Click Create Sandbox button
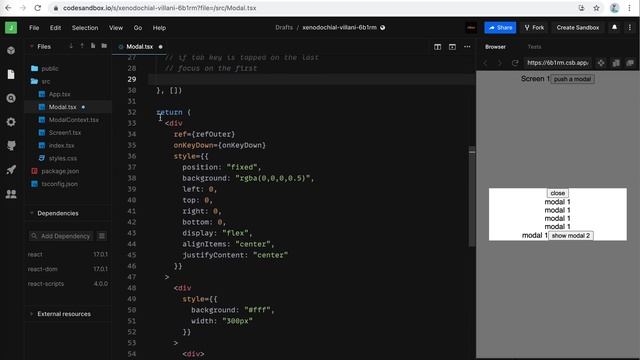The width and height of the screenshot is (640, 360). [578, 27]
